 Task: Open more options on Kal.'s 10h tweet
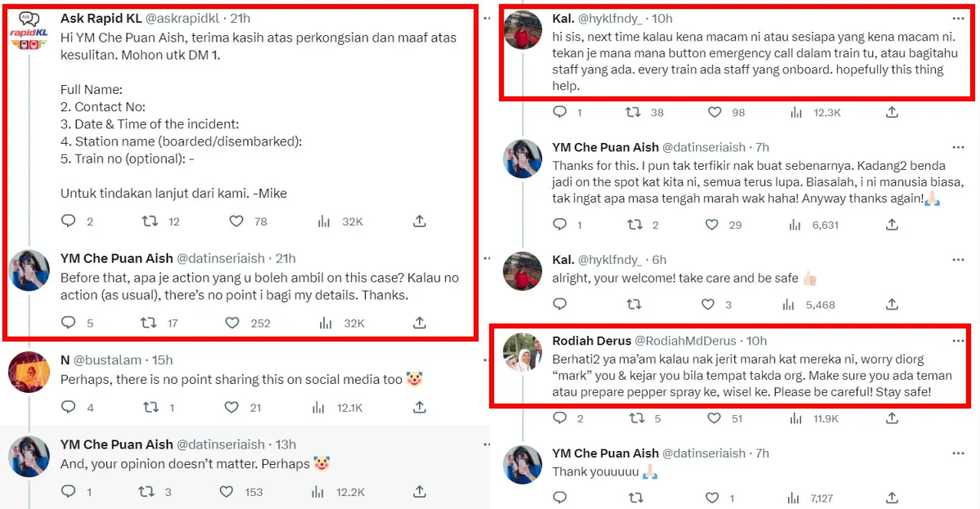click(x=958, y=19)
